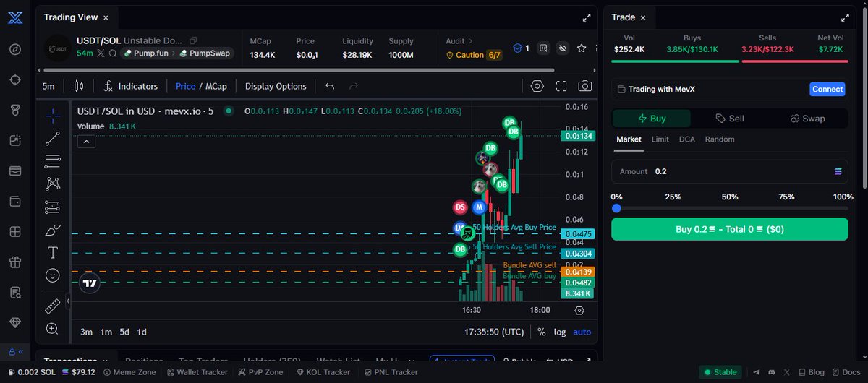Select the crosshair cursor chart tool
The height and width of the screenshot is (383, 868).
coord(52,115)
